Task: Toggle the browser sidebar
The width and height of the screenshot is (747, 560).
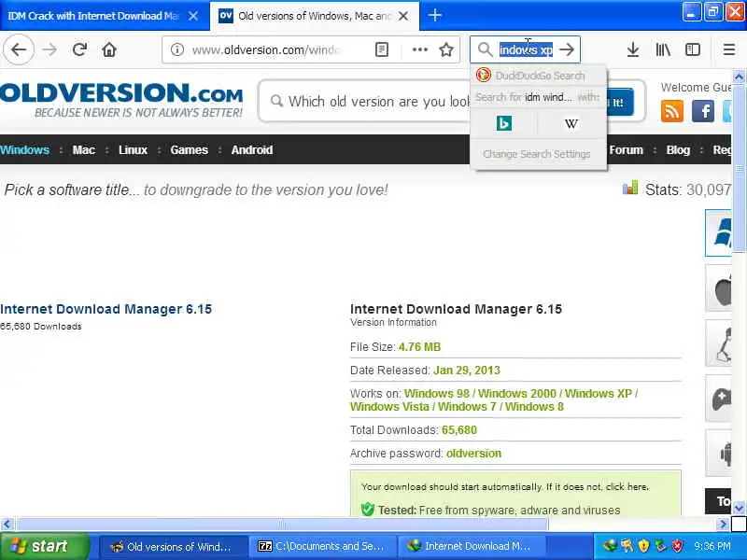Action: [x=693, y=49]
